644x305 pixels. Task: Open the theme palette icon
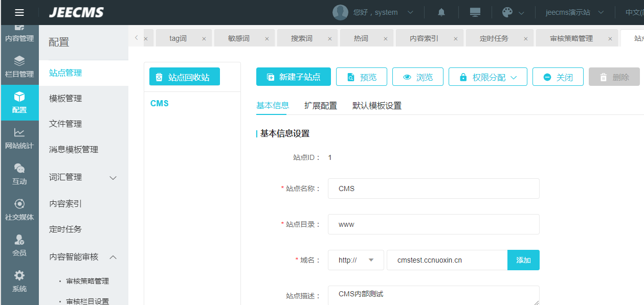tap(507, 12)
